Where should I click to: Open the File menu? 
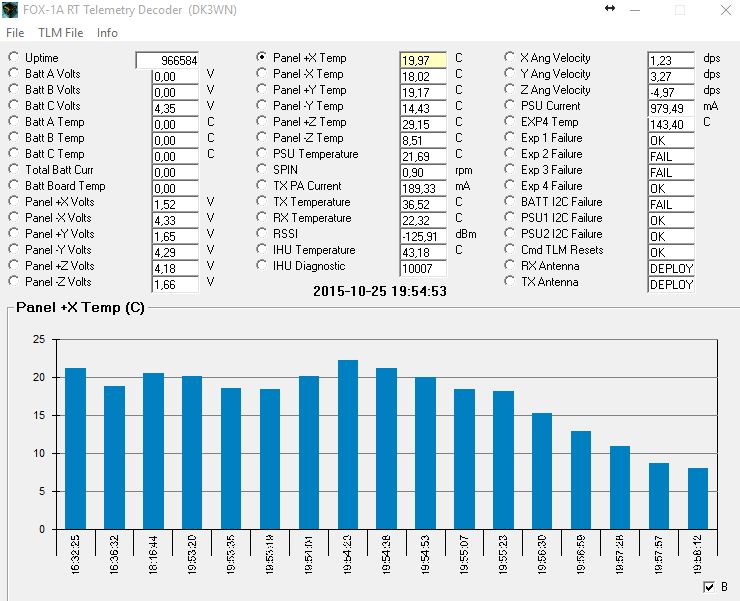pyautogui.click(x=15, y=33)
